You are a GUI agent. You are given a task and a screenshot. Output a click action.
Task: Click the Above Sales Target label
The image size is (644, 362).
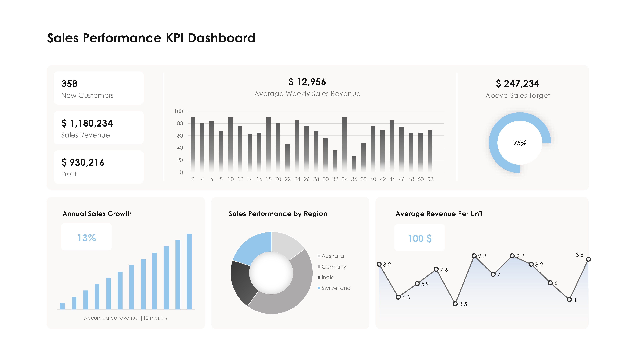click(518, 95)
